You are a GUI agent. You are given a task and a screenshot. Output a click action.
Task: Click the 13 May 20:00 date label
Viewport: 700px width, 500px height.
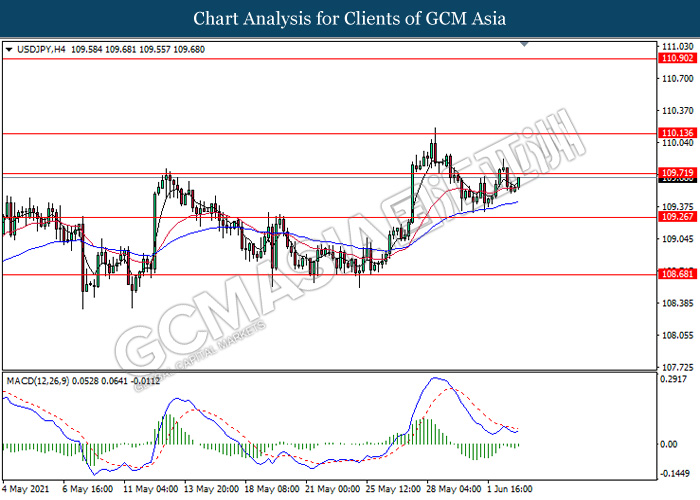[x=212, y=489]
